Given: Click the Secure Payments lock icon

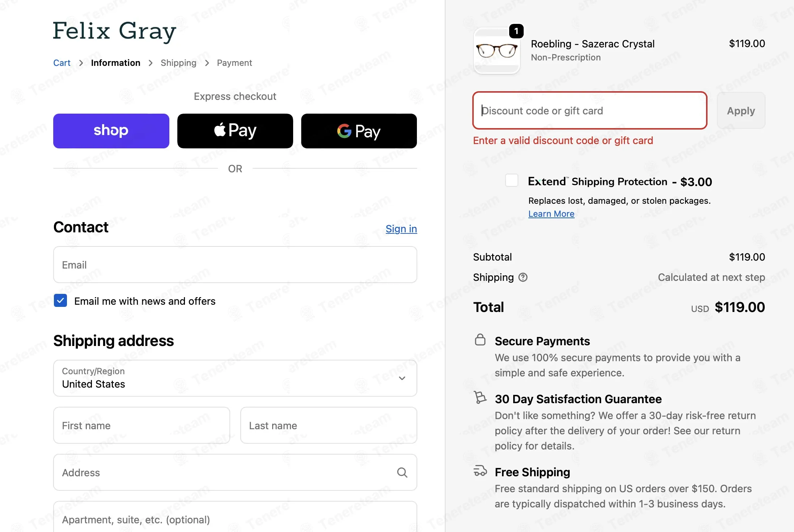Looking at the screenshot, I should click(x=480, y=340).
